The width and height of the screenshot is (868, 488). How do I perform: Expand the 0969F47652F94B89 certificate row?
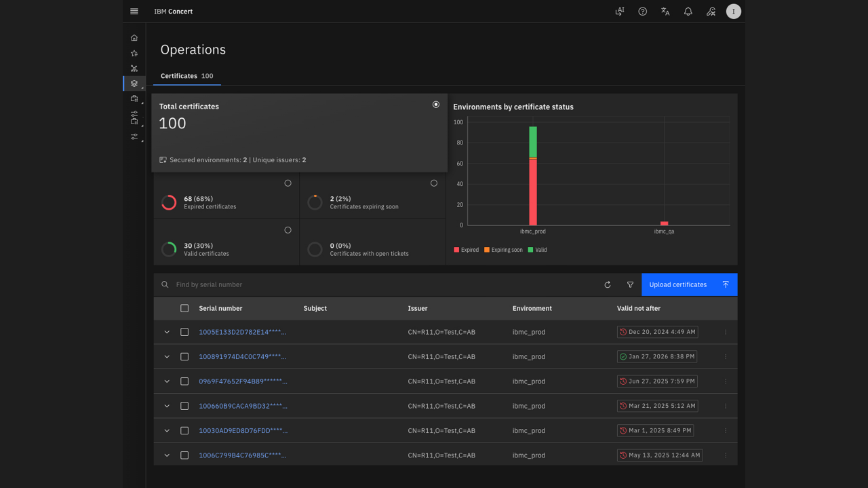[x=167, y=381]
